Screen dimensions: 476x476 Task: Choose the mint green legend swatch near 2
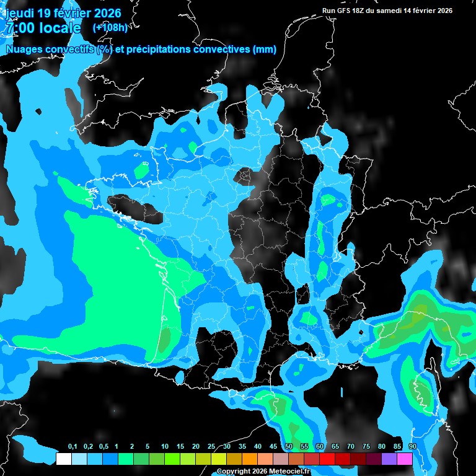(125, 459)
